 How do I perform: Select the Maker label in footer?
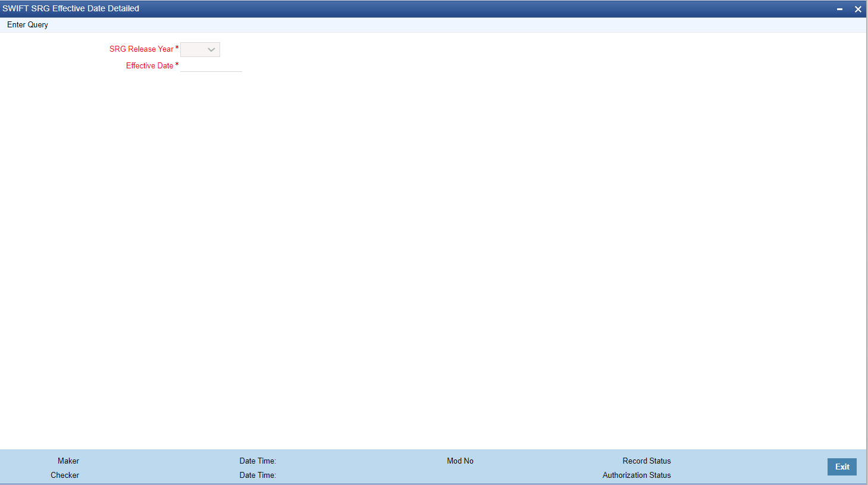(68, 461)
